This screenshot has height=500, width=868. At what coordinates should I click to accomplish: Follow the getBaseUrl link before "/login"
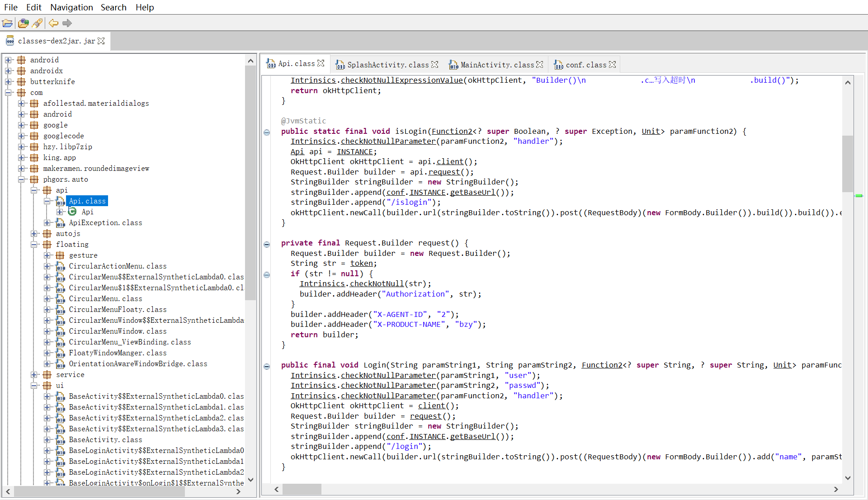(x=472, y=436)
